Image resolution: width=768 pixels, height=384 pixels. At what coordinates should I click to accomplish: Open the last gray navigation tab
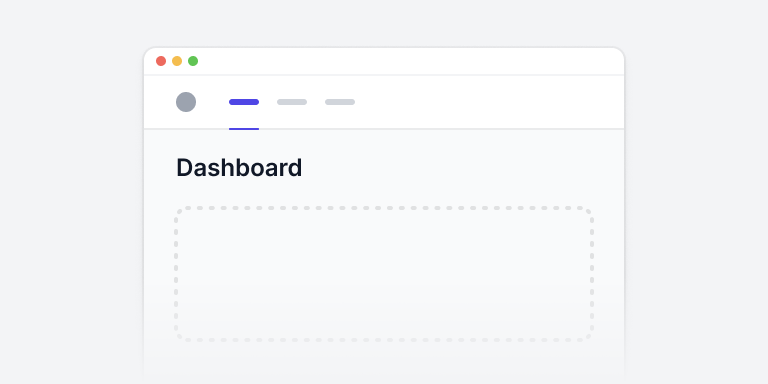340,102
